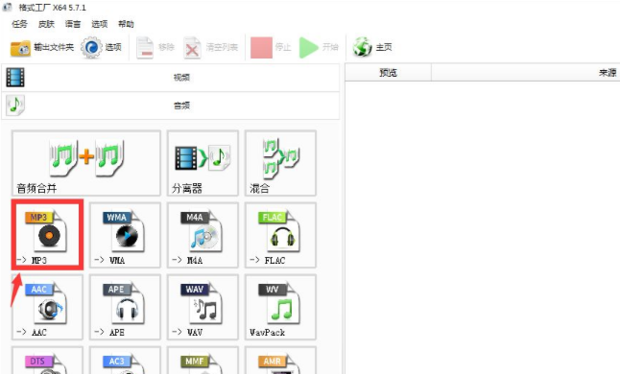Choose the MMF conversion format
Viewport: 620px width, 374px height.
203,361
